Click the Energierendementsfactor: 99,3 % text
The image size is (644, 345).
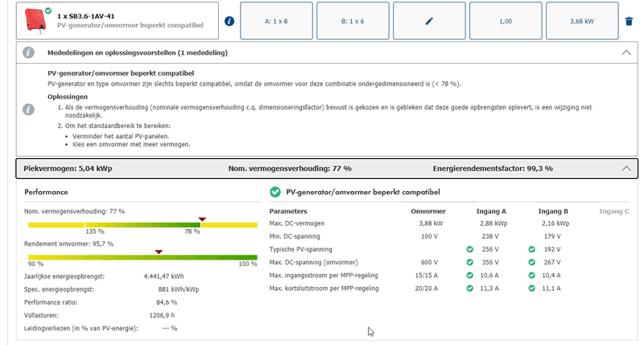(493, 168)
